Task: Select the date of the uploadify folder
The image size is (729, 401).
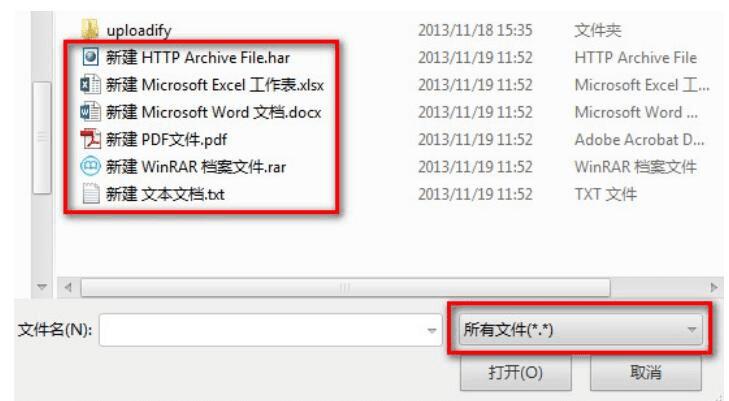Action: point(475,30)
